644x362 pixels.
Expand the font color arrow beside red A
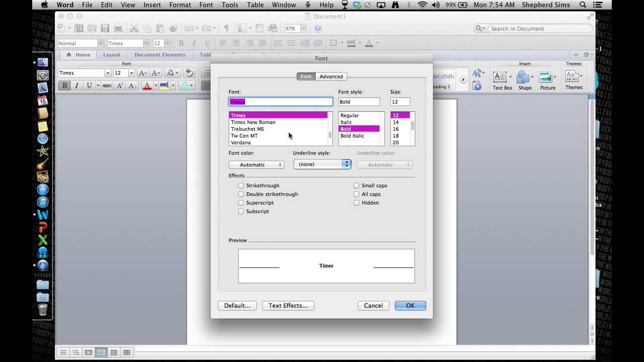click(155, 86)
